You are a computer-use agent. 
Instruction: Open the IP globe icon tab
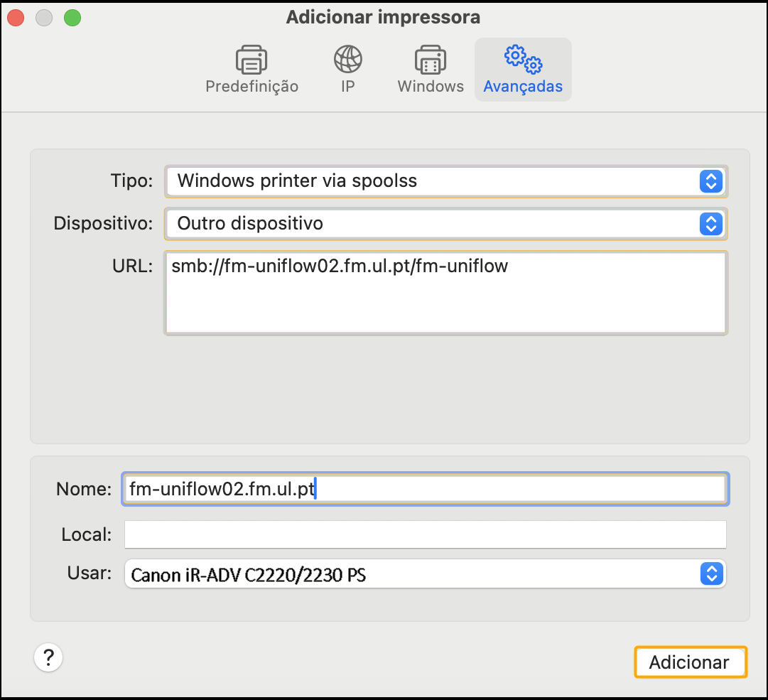tap(347, 59)
